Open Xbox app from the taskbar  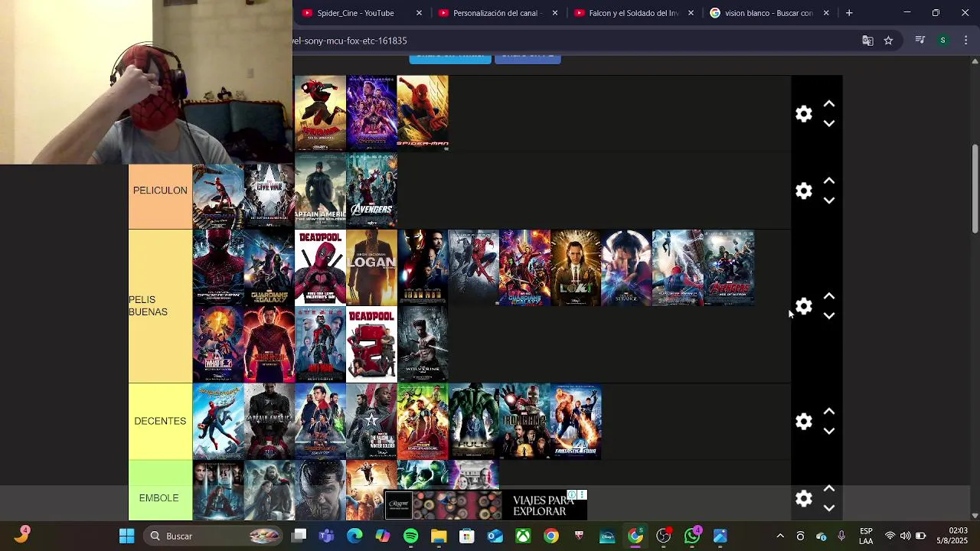[x=523, y=536]
